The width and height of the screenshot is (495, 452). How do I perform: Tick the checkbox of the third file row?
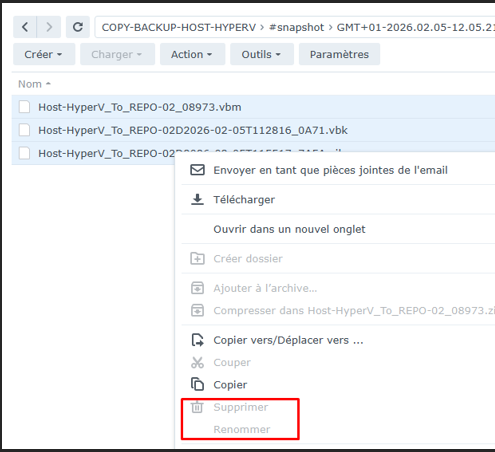pos(24,153)
